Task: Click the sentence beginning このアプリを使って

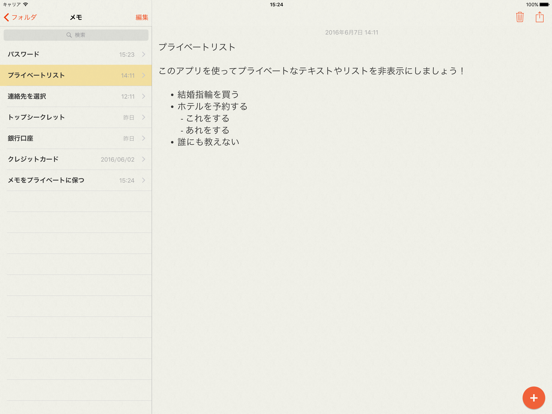Action: (311, 71)
